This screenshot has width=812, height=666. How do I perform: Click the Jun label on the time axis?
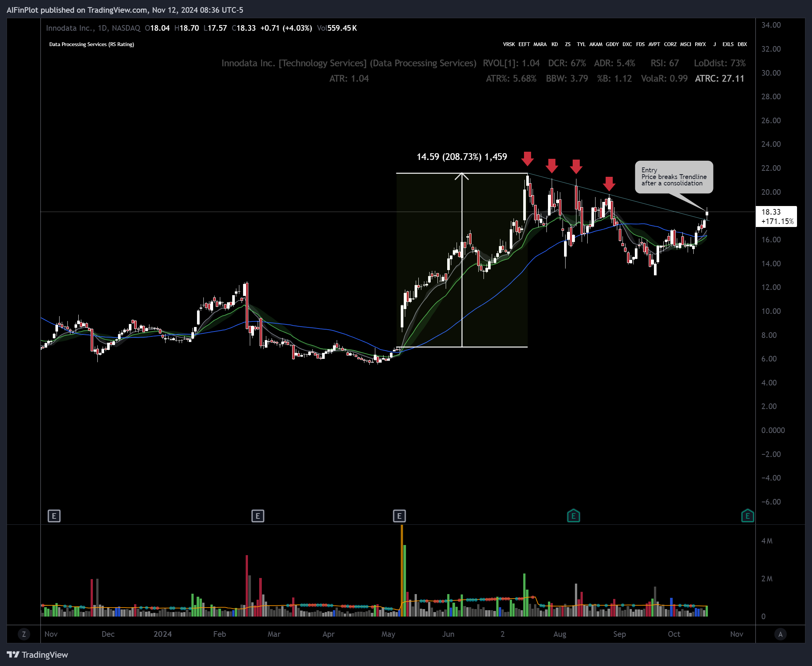(448, 634)
